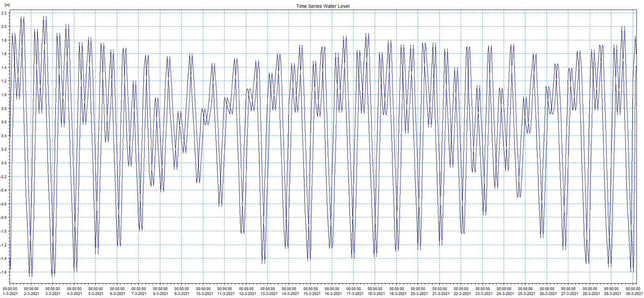Select the 20-3-2021 date label
644x298 pixels.
click(419, 294)
